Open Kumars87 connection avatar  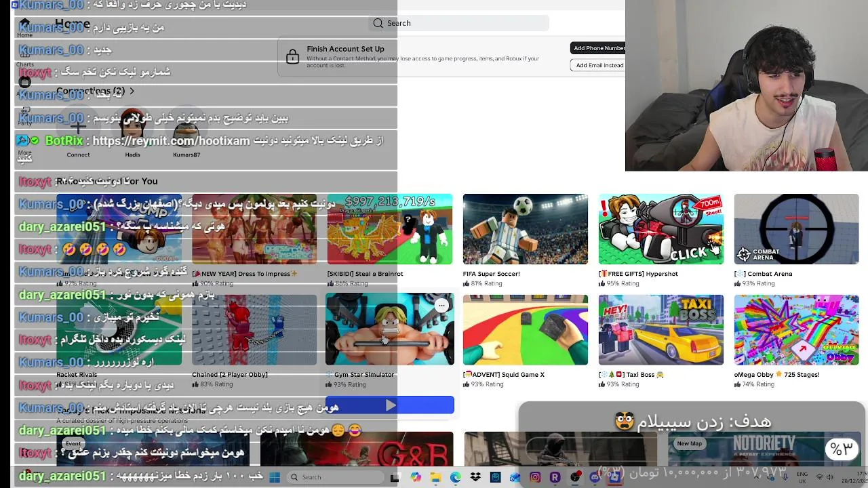[186, 127]
